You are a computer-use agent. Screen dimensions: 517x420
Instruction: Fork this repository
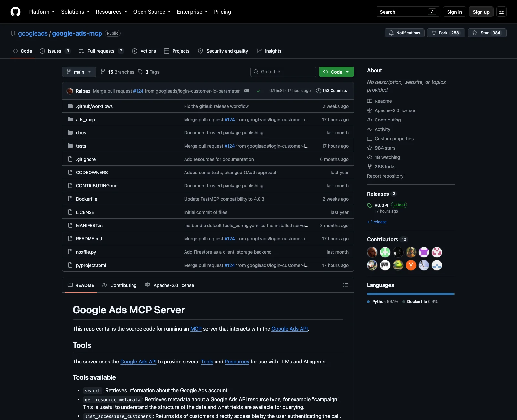446,33
